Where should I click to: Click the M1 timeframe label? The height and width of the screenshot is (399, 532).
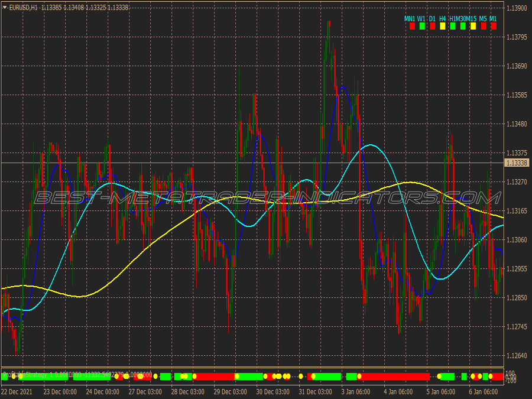click(493, 19)
